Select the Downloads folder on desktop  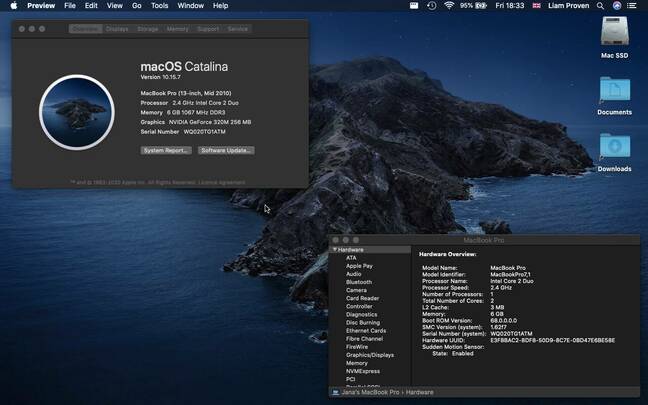click(615, 146)
